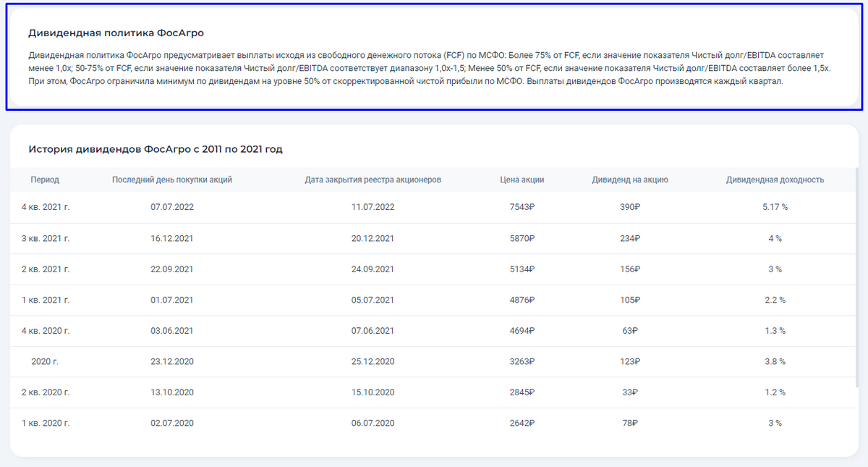The height and width of the screenshot is (467, 868).
Task: Select the '2 кв. 2021 г.' period cell
Action: pos(46,269)
